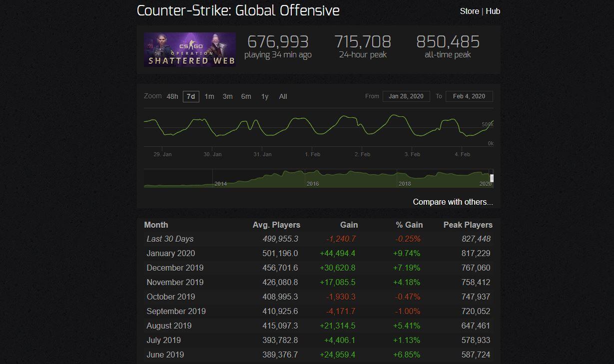Click the navigator range handle at 2020
Viewport: 614px width, 364px height.
[x=492, y=178]
